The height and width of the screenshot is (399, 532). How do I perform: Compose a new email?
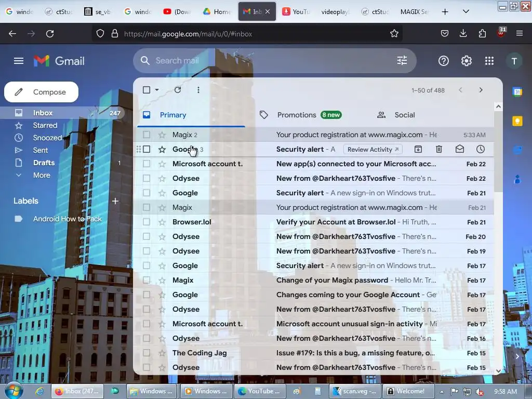(x=41, y=92)
